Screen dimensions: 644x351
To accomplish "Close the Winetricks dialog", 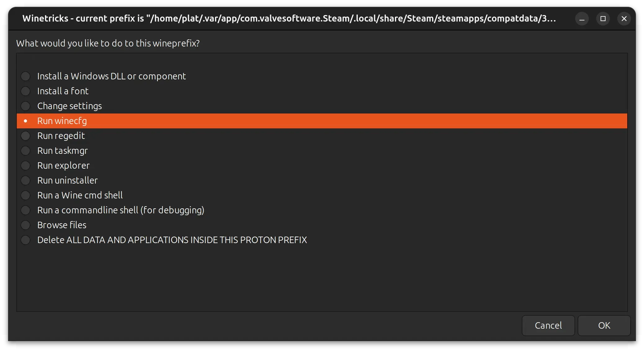I will 624,19.
